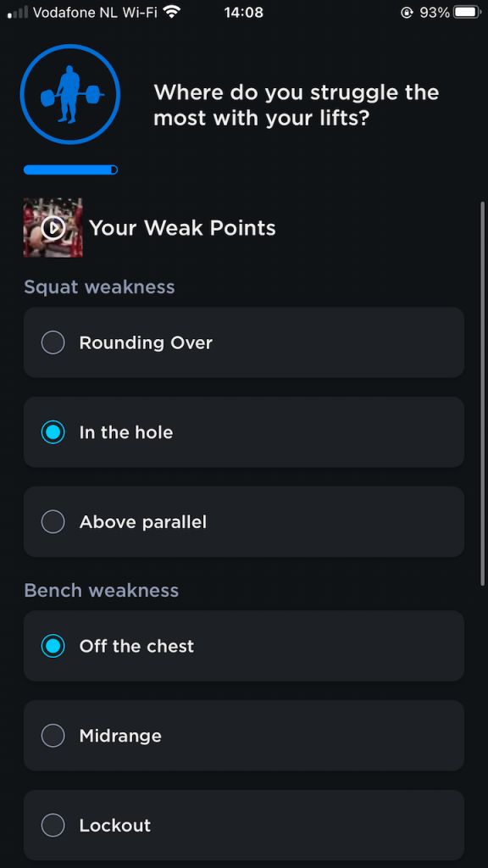The image size is (488, 868).
Task: Play the Your Weak Points video
Action: 53,227
